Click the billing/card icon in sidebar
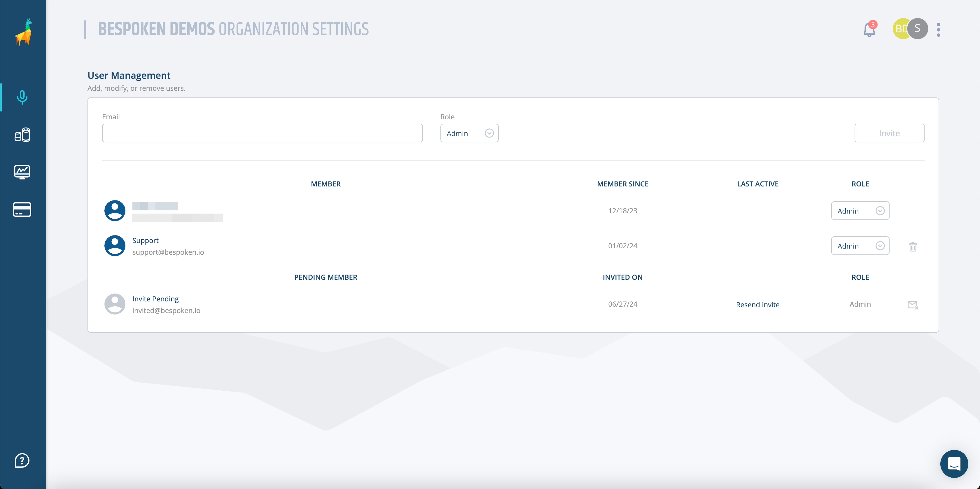The image size is (980, 489). point(22,209)
